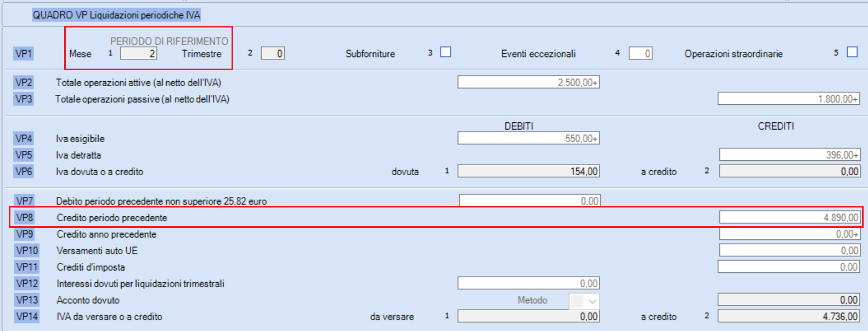Open the Metodo dropdown in VP13
This screenshot has height=331, width=868.
[584, 301]
